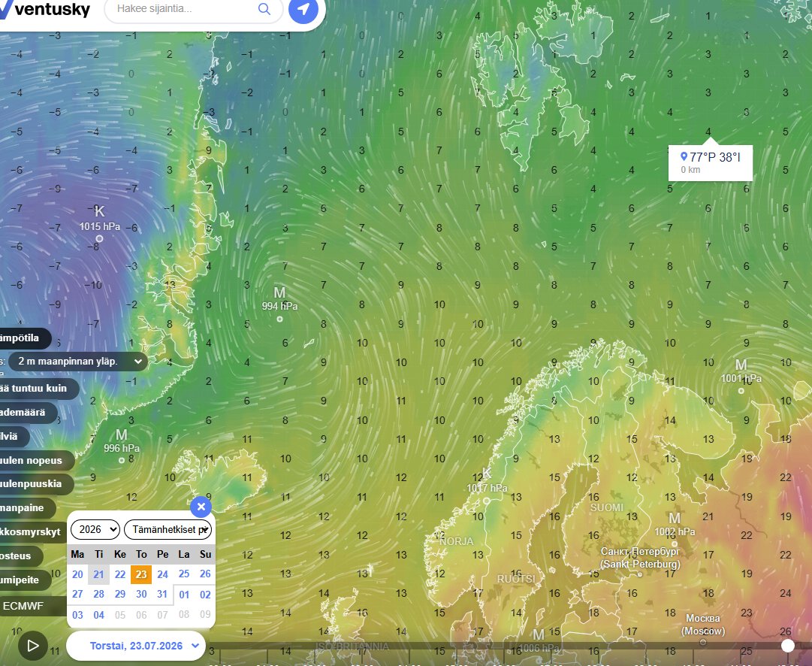Image resolution: width=812 pixels, height=666 pixels.
Task: Select calendar date 28
Action: 99,594
